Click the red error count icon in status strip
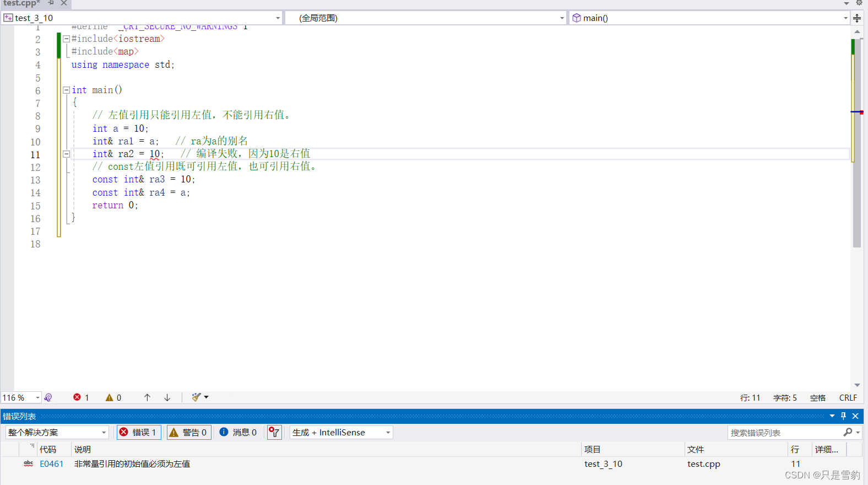868x485 pixels. [x=77, y=397]
